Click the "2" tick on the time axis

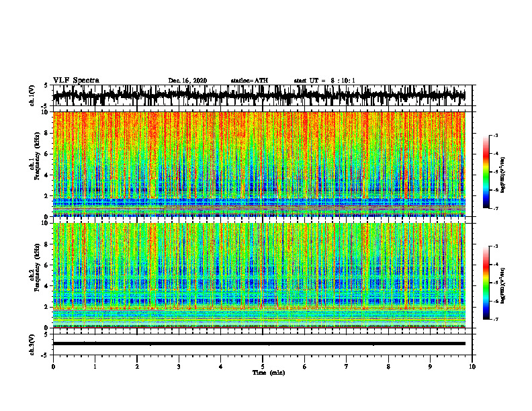(137, 367)
